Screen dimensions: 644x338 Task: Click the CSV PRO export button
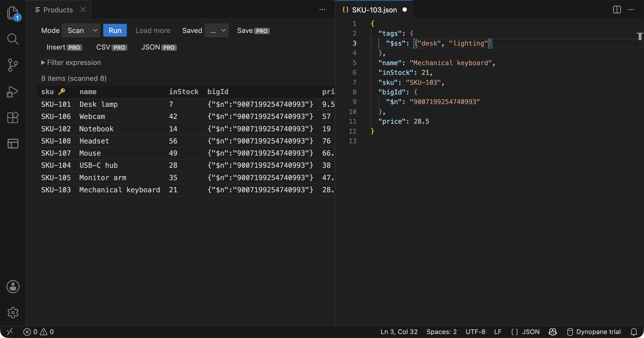tap(111, 47)
